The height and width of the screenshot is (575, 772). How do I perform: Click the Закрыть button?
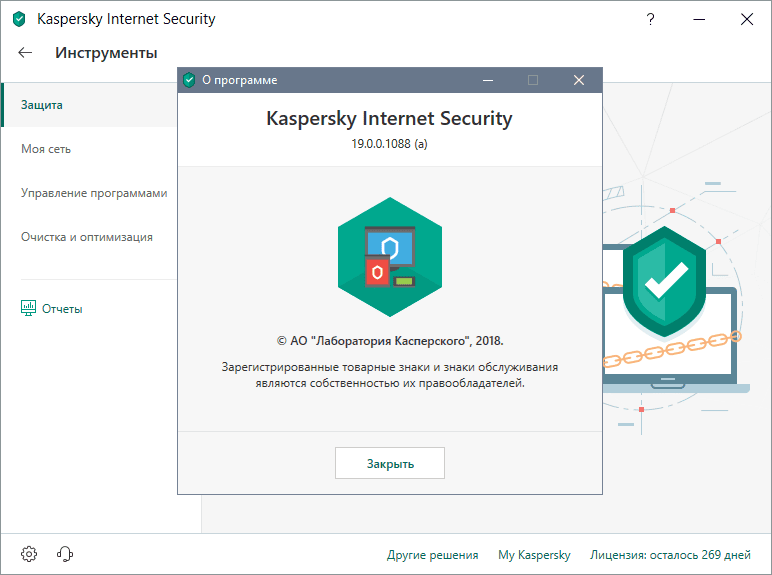coord(390,463)
